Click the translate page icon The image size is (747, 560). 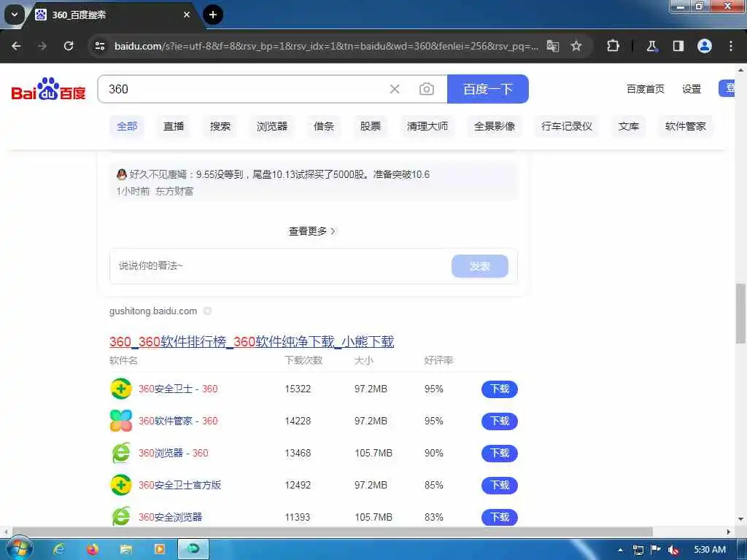pos(553,46)
